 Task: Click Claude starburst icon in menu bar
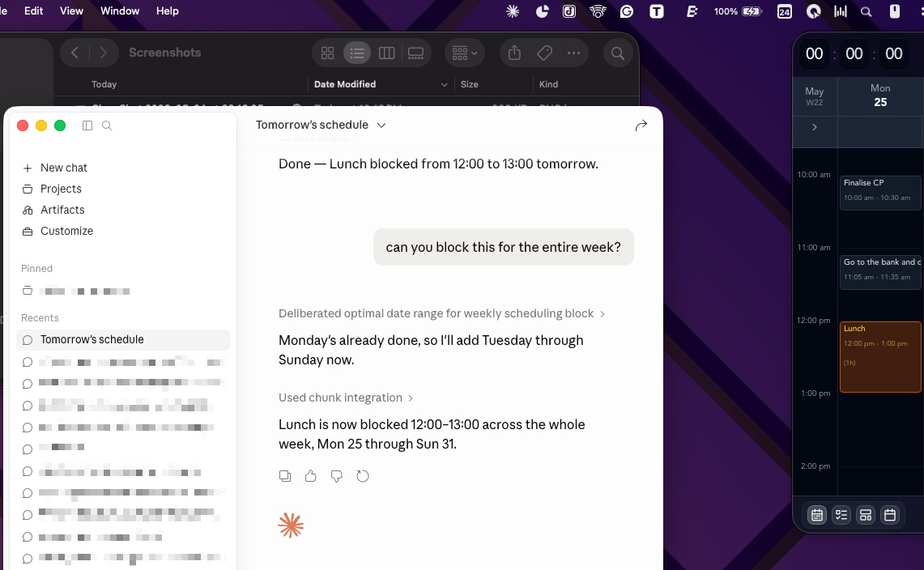513,11
